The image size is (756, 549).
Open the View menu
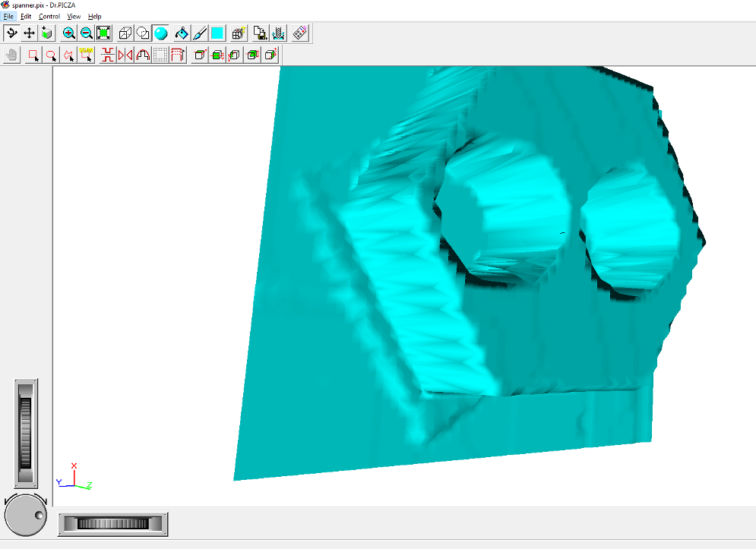(x=74, y=17)
